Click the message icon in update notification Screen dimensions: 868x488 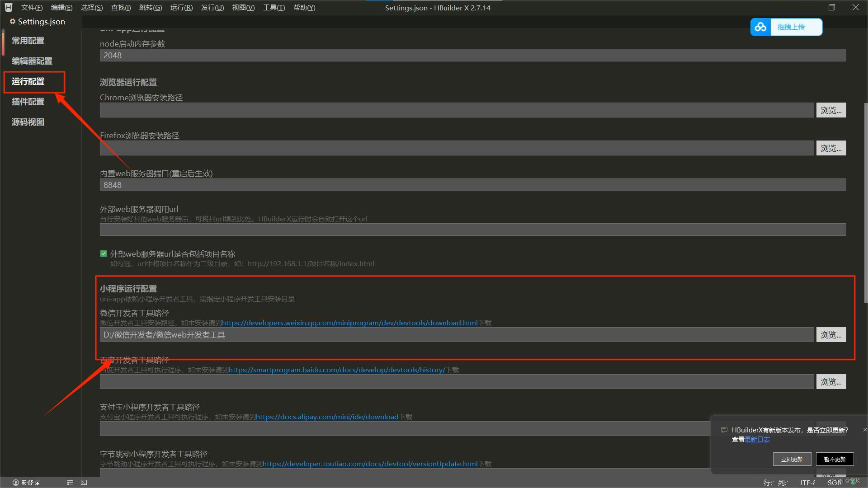724,430
